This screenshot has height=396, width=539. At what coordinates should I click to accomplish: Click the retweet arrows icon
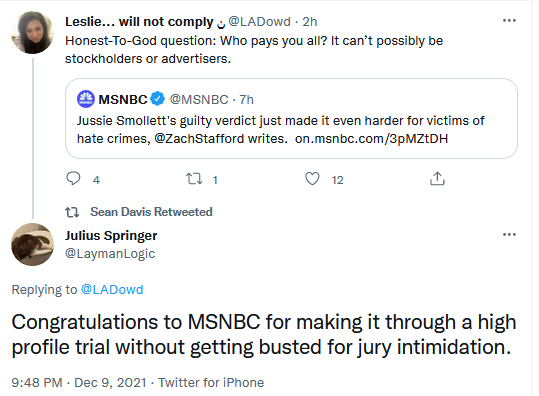(x=194, y=179)
